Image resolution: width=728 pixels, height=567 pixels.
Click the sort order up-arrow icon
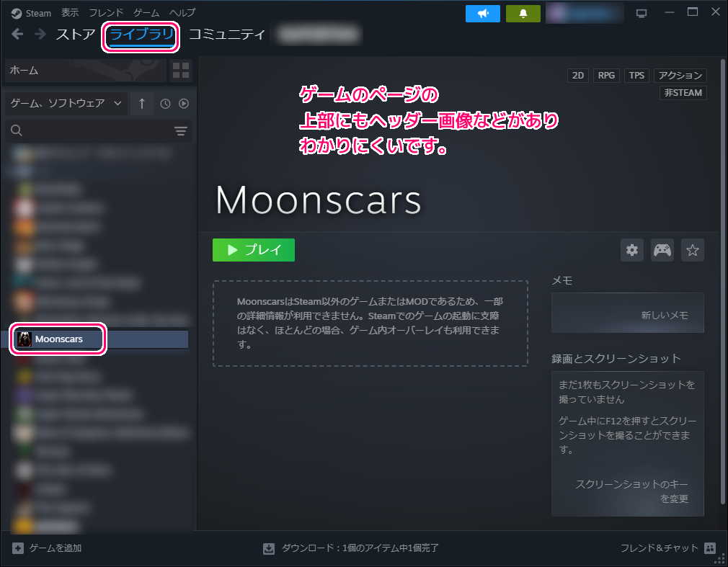141,104
